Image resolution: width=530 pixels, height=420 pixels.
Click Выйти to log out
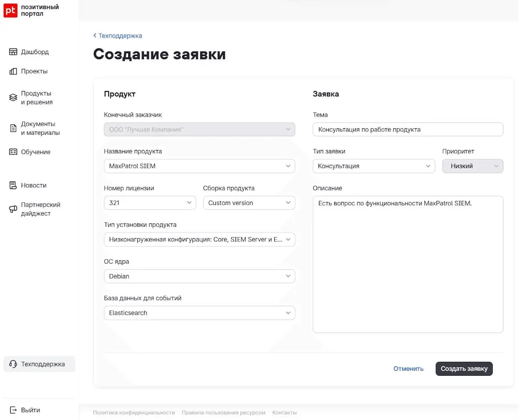(x=30, y=410)
